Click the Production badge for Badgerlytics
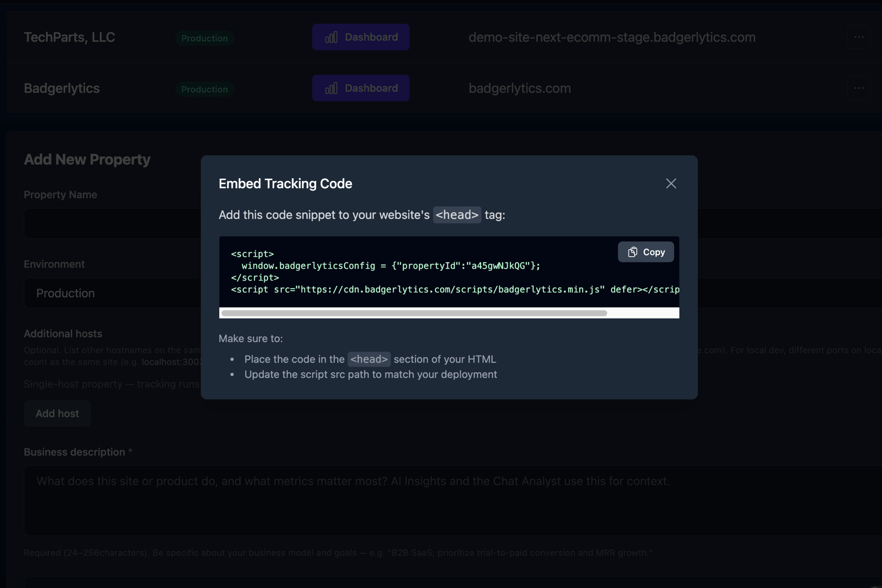 point(205,89)
